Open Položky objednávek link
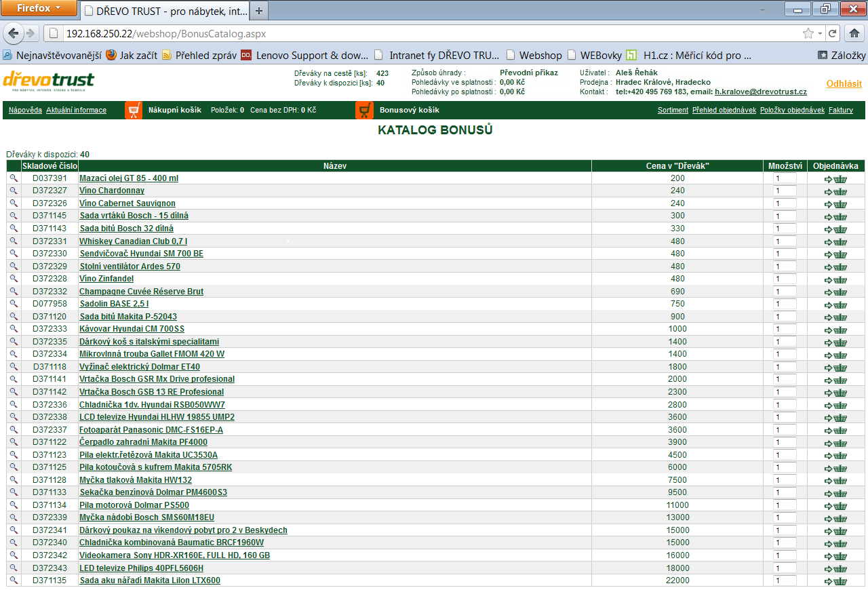This screenshot has height=590, width=868. coord(792,110)
